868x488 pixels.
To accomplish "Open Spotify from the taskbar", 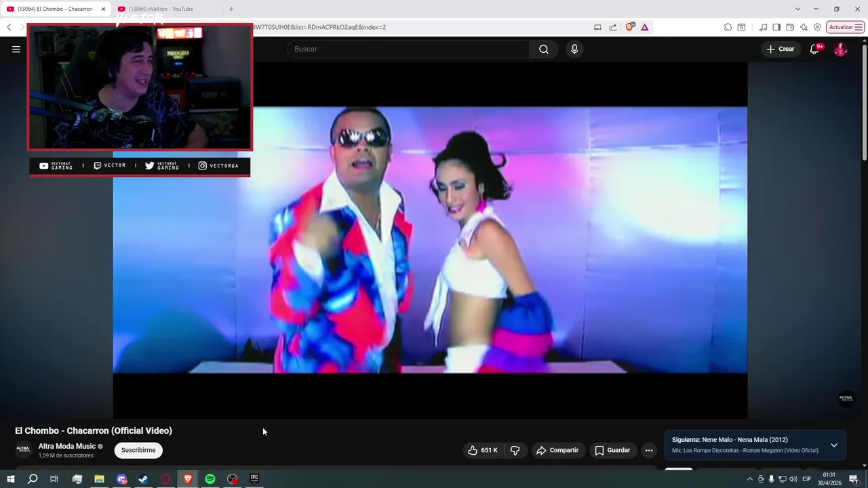I will pyautogui.click(x=210, y=479).
